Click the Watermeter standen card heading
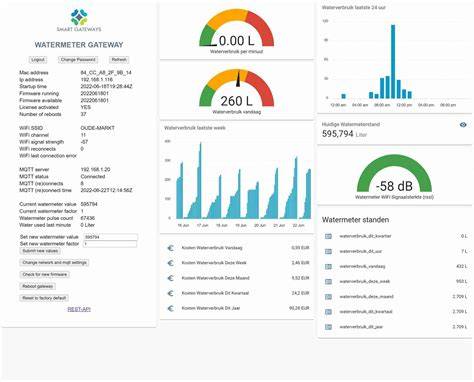Screen dimensions: 474x382 (x=355, y=220)
